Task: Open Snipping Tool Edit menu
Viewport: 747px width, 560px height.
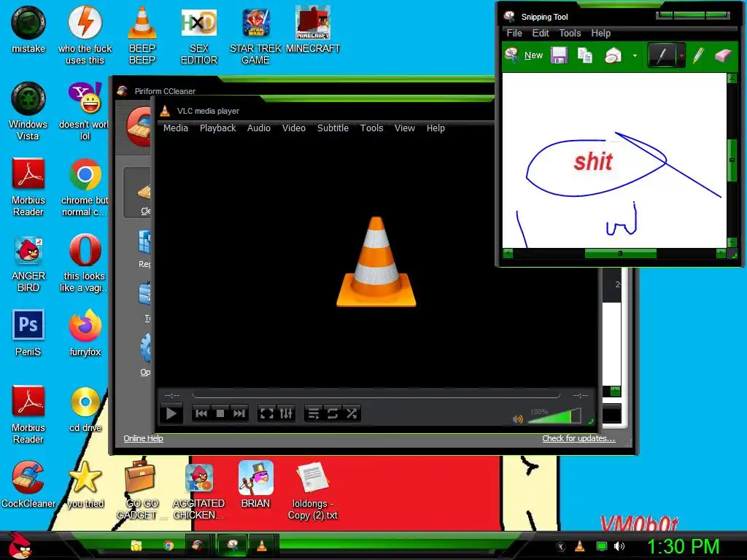Action: coord(541,34)
